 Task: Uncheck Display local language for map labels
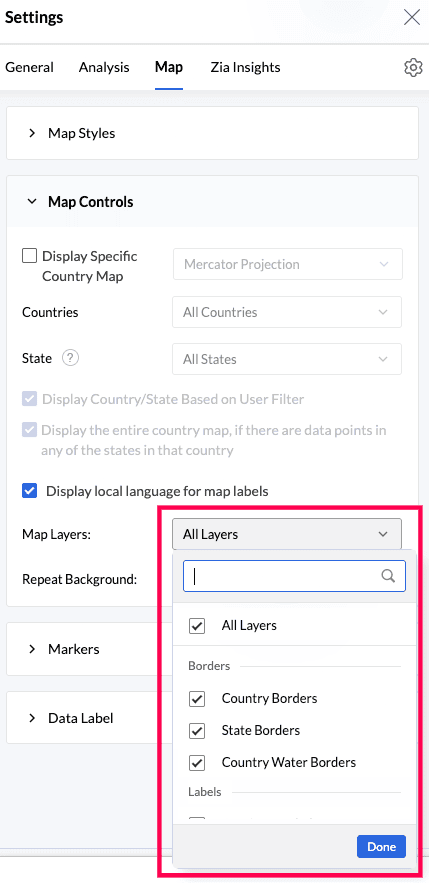pos(29,490)
